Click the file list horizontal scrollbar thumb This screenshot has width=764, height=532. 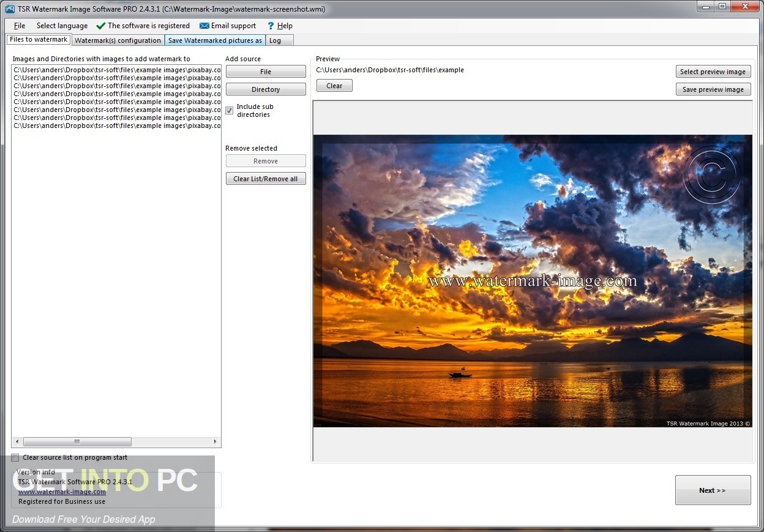77,441
